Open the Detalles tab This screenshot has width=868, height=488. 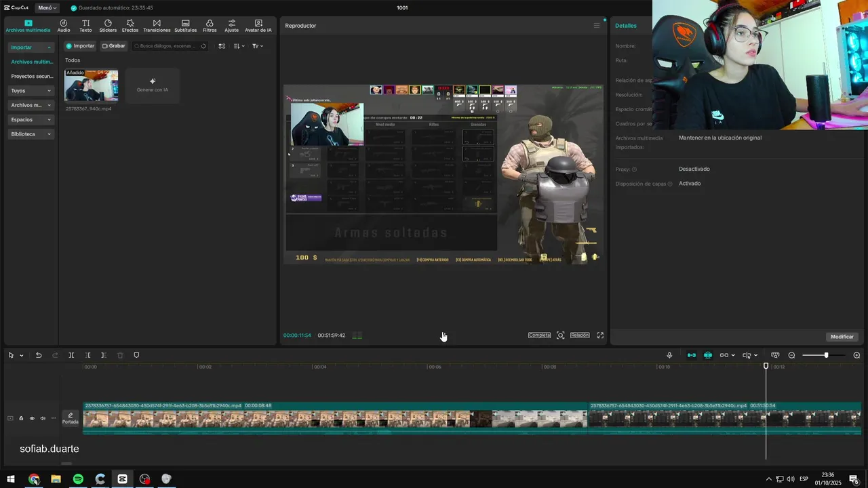click(x=626, y=26)
